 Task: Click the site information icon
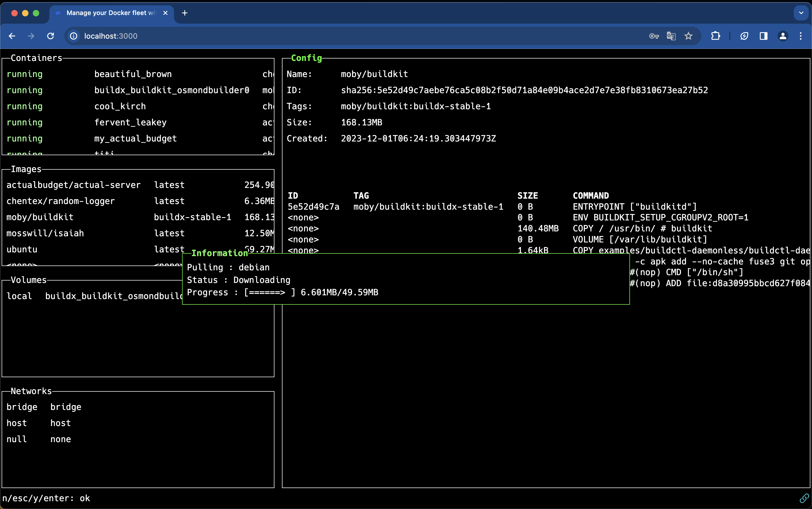coord(74,36)
